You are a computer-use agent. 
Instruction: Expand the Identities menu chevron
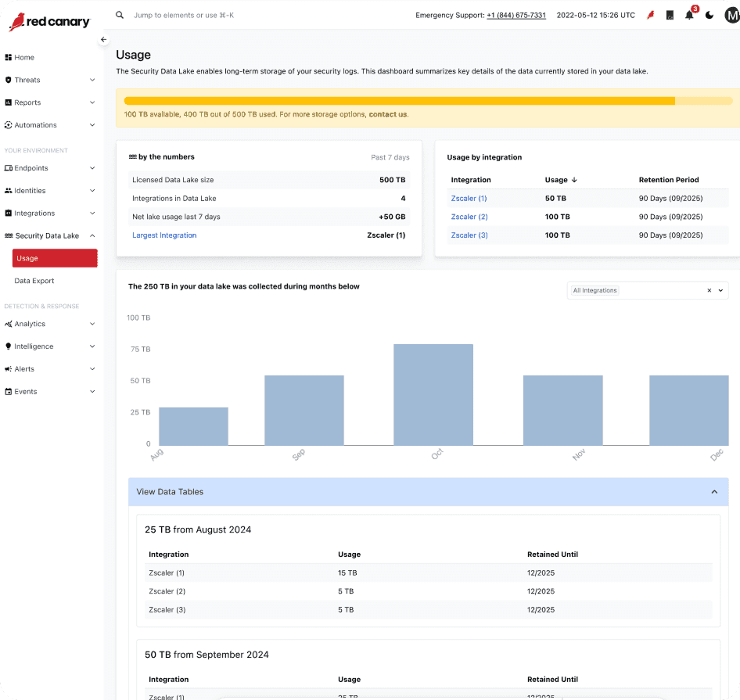pos(92,191)
